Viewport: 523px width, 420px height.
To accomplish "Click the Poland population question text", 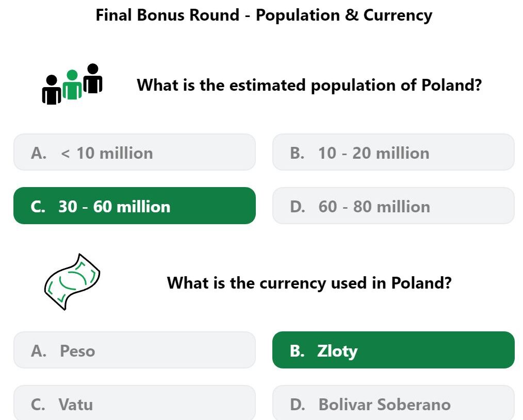I will (309, 86).
